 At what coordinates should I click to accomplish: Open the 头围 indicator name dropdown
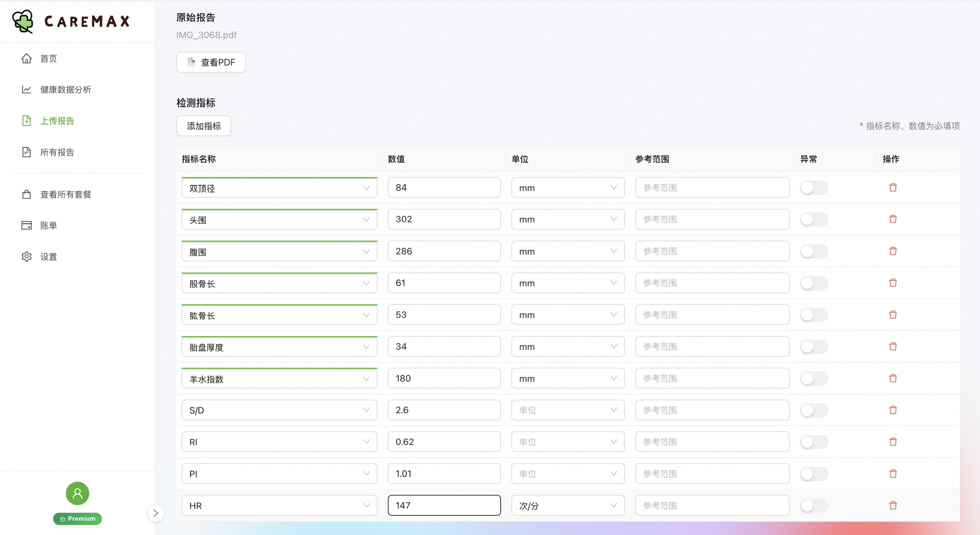(279, 219)
